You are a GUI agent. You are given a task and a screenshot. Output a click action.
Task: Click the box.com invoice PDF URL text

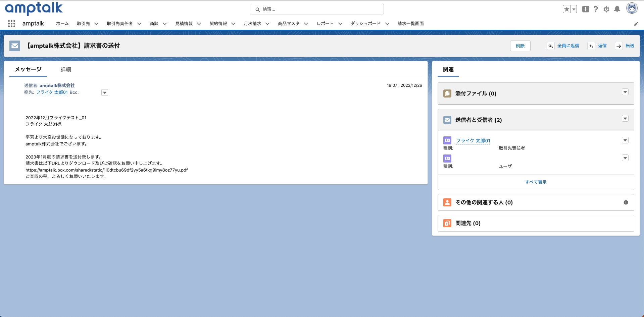click(x=107, y=170)
